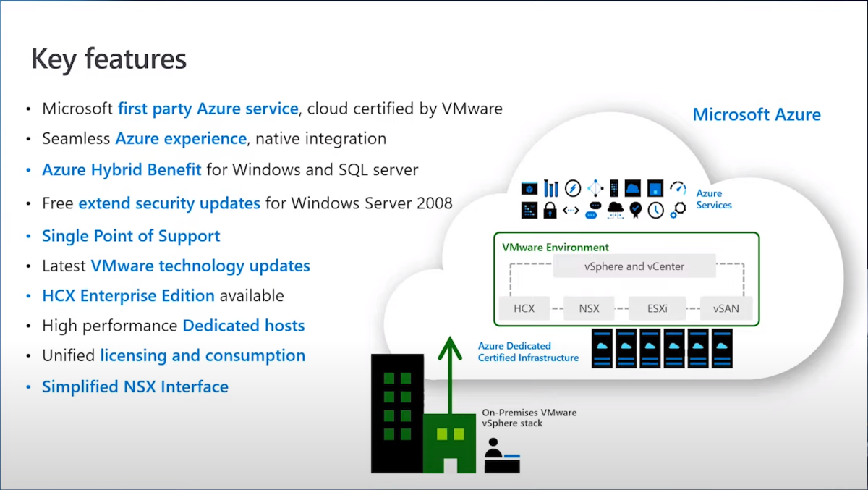Click the Simplified NSX Interface link
The image size is (868, 490).
[x=134, y=386]
